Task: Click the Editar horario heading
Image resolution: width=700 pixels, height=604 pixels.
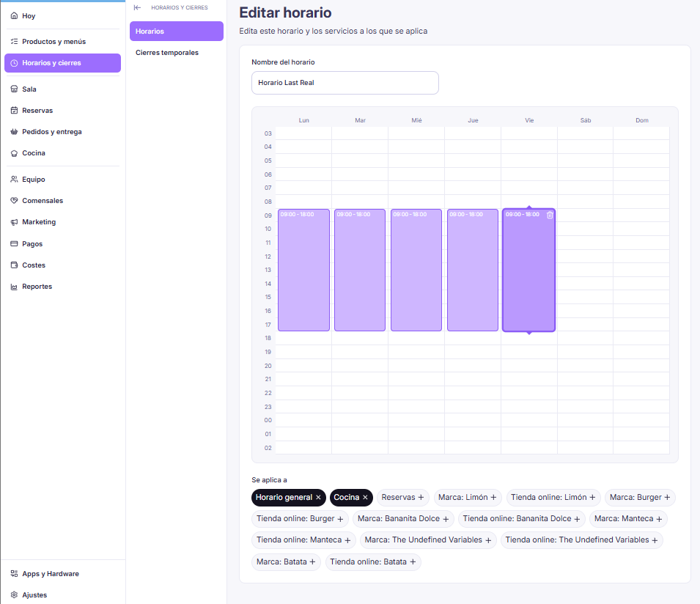Action: click(285, 12)
